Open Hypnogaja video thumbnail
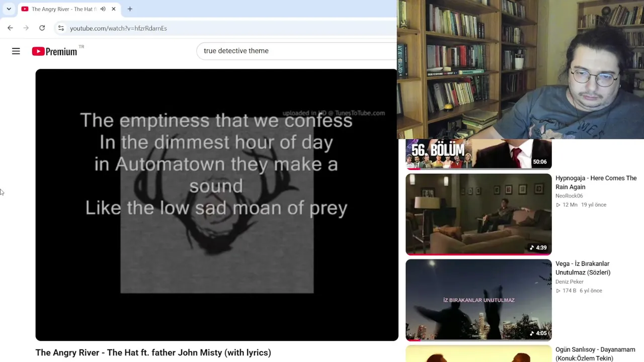644x362 pixels. click(x=478, y=214)
